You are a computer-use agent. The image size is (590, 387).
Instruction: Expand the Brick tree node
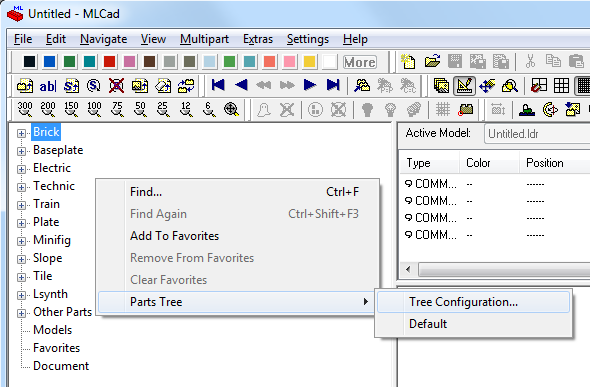pyautogui.click(x=21, y=133)
